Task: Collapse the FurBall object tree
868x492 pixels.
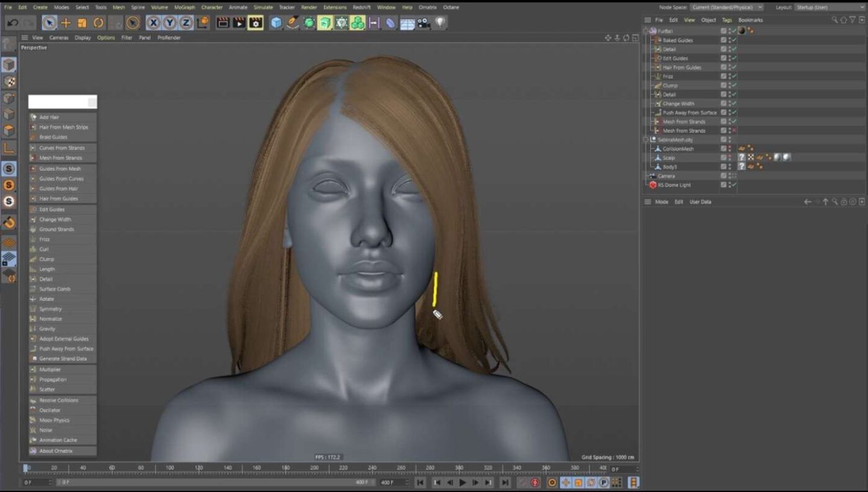Action: pos(646,31)
